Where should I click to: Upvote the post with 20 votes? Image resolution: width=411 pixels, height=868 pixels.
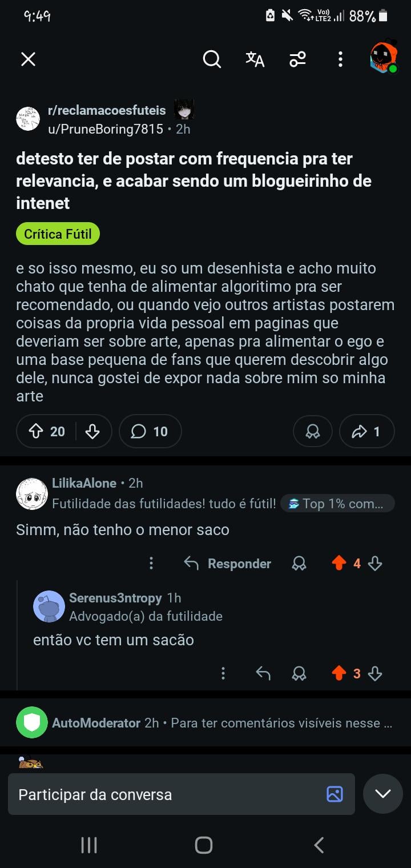click(36, 431)
